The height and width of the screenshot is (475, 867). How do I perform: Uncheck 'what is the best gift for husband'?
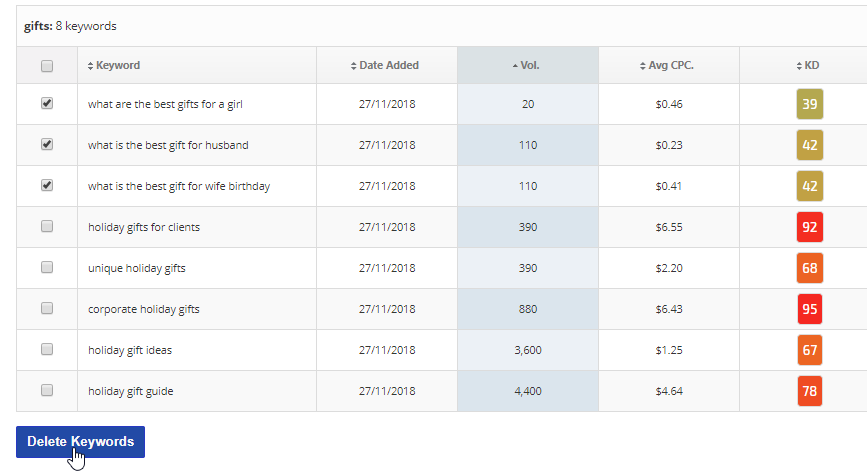point(47,144)
